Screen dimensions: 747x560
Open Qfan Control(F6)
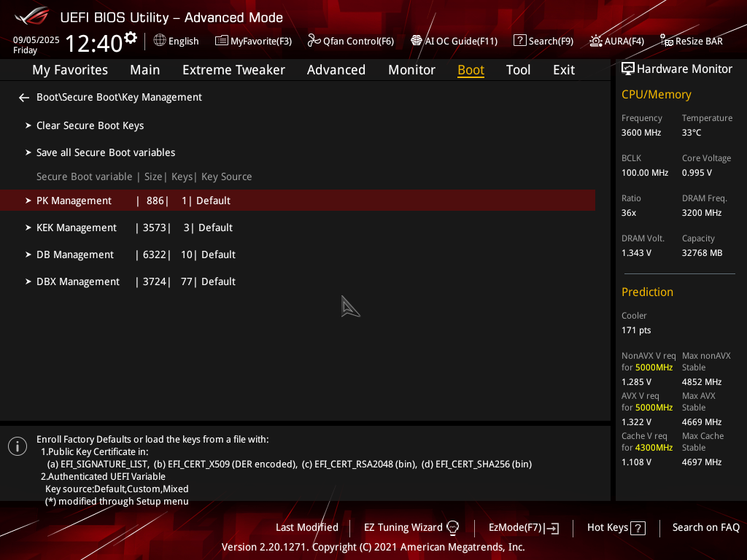(x=358, y=41)
